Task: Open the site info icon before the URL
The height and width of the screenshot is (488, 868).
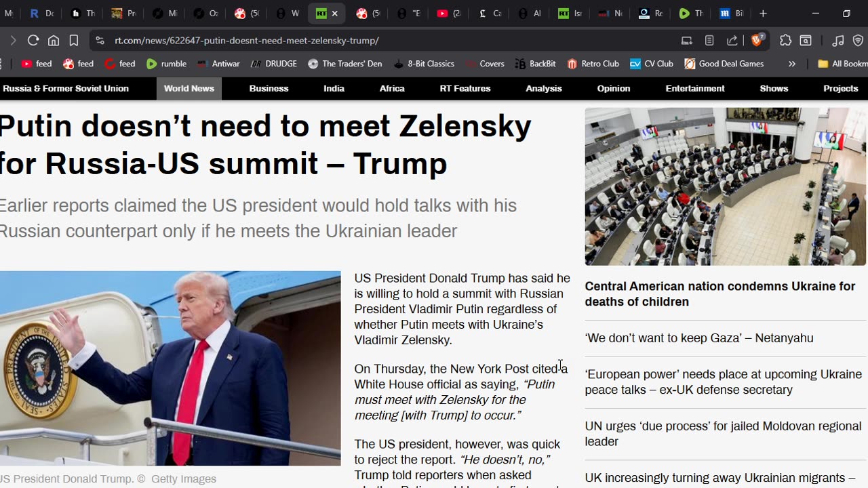Action: pos(100,41)
